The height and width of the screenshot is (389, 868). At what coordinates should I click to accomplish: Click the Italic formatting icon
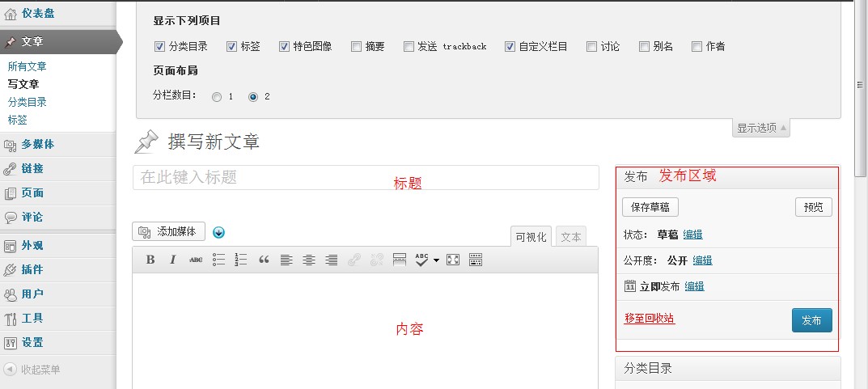click(173, 260)
